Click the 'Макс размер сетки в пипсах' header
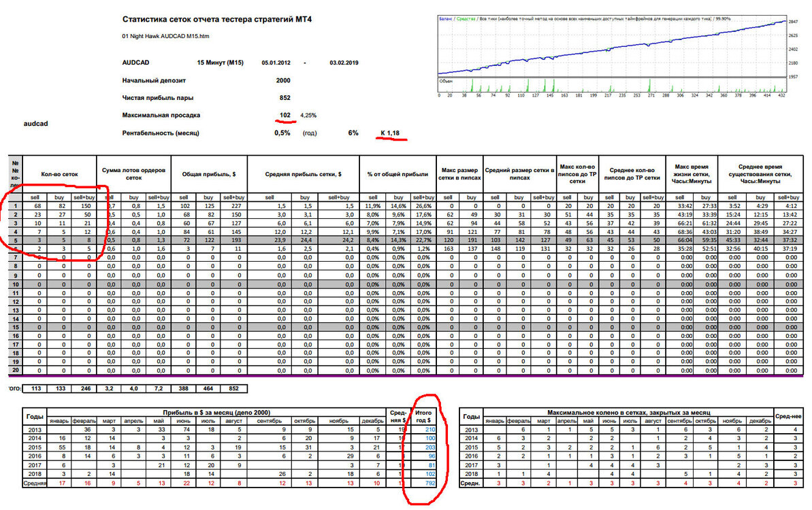Viewport: 812px width, 510px height. [x=459, y=174]
